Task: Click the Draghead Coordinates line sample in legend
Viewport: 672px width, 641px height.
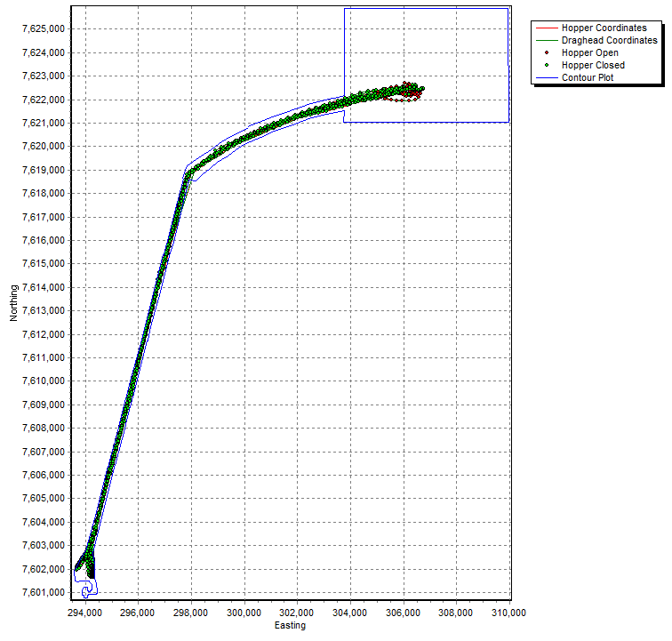Action: coord(546,41)
